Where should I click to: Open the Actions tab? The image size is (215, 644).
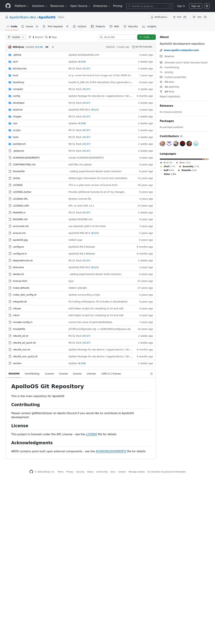pyautogui.click(x=80, y=27)
